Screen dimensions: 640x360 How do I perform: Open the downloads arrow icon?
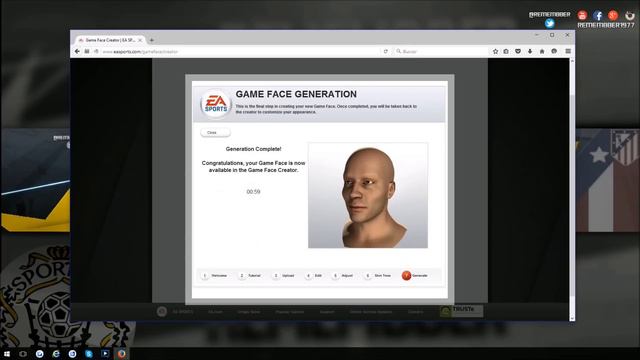pyautogui.click(x=530, y=51)
